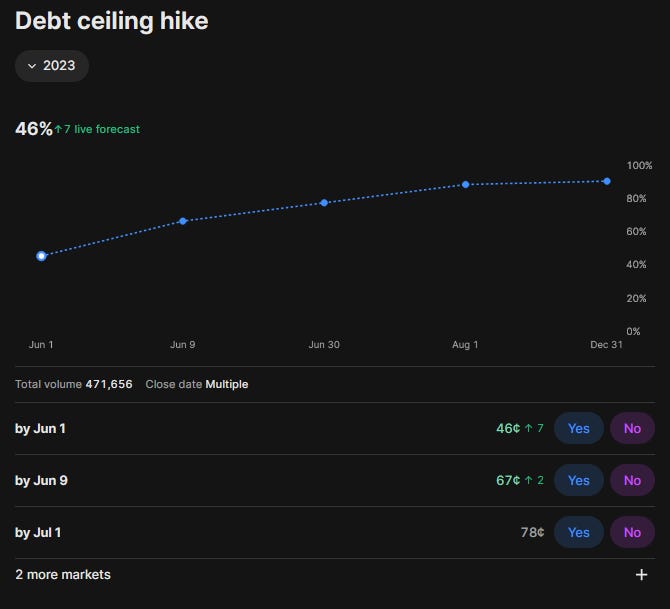Pick Yes for by Jul 1
The height and width of the screenshot is (609, 670).
point(579,533)
